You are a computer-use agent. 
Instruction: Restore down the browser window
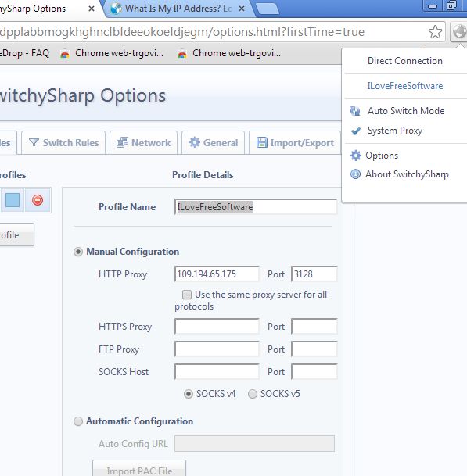click(452, 5)
